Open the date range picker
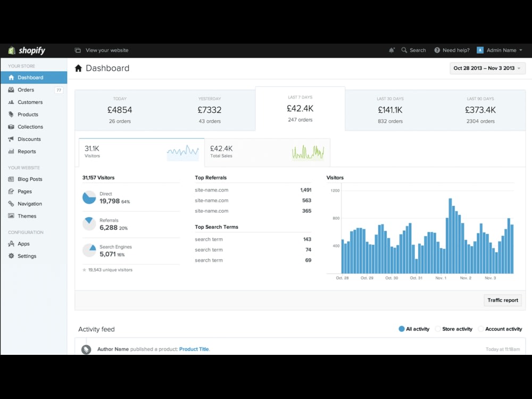Screen dimensions: 532x399 [x=487, y=68]
